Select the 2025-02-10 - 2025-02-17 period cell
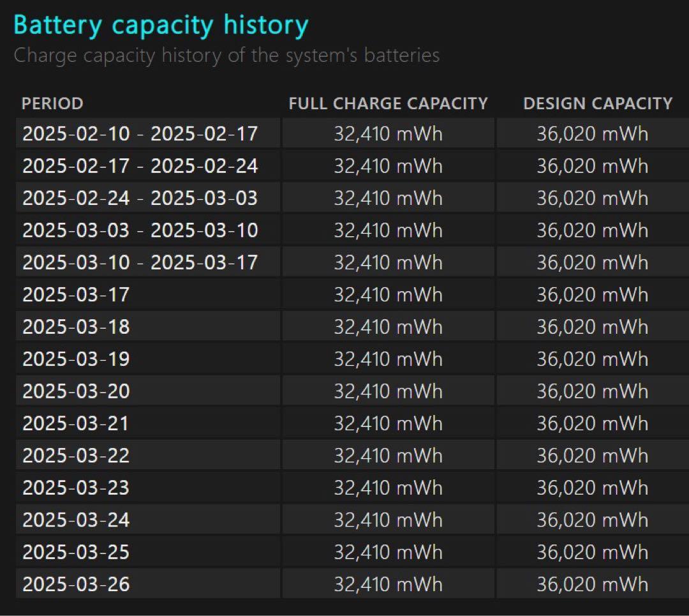689x616 pixels. pos(140,134)
